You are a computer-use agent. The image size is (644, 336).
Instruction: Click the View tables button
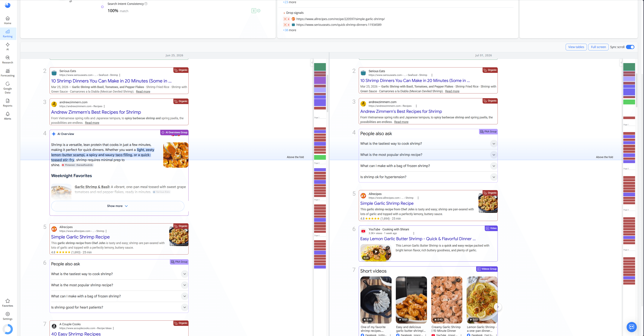point(576,47)
